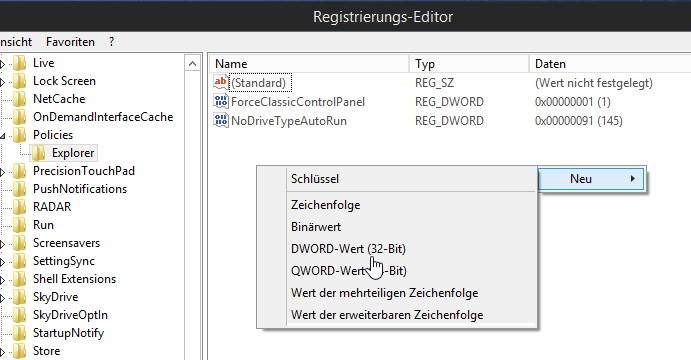Select the ForceClassicControlPanel value name
This screenshot has height=360, width=691.
click(x=298, y=102)
